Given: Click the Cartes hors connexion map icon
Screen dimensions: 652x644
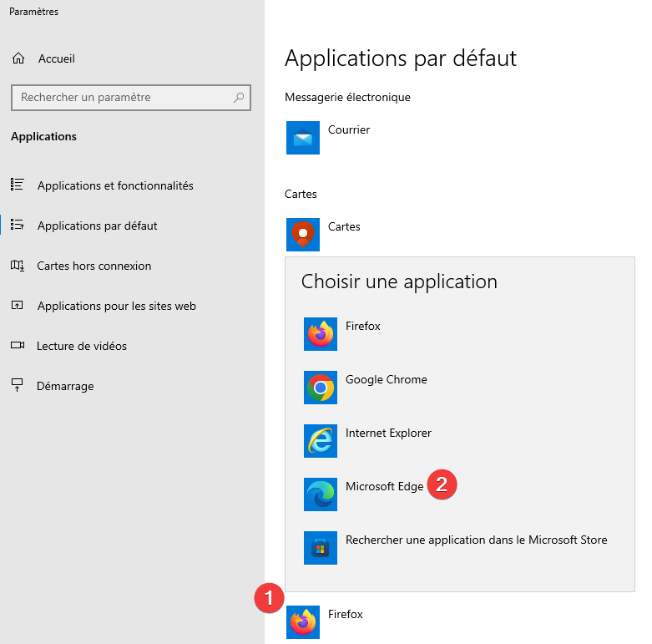Looking at the screenshot, I should coord(17,265).
